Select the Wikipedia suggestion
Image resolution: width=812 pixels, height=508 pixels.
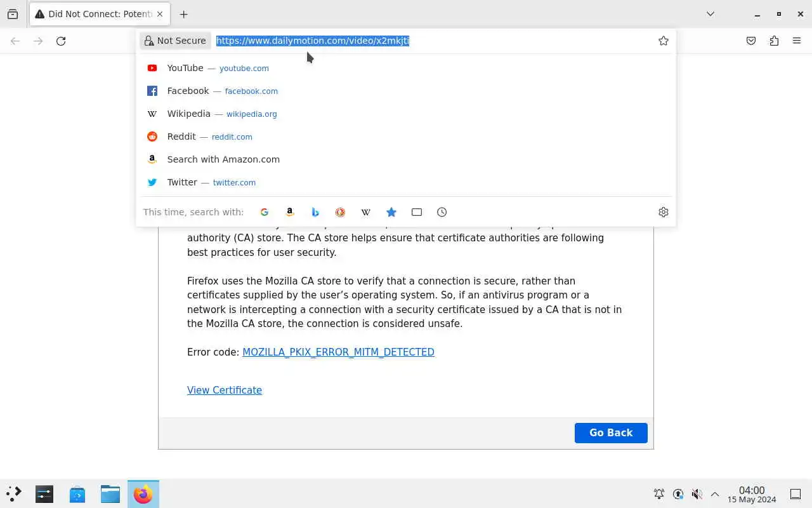[406, 114]
